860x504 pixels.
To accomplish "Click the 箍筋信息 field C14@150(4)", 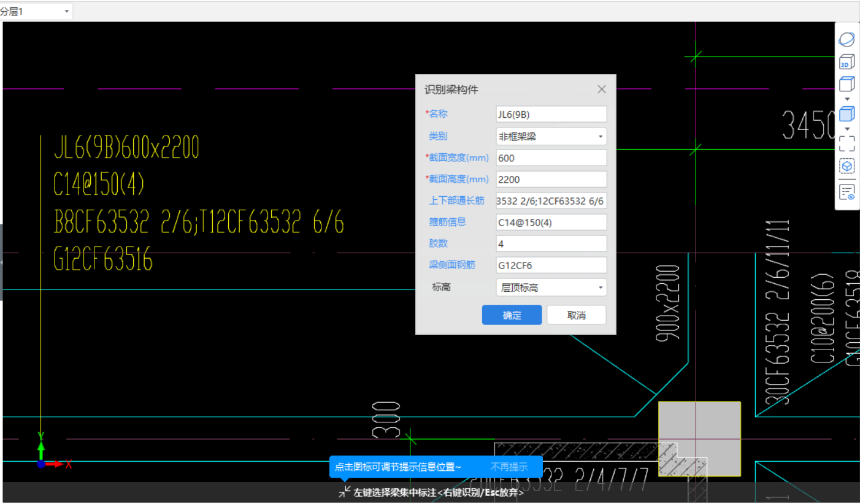I will coord(551,222).
